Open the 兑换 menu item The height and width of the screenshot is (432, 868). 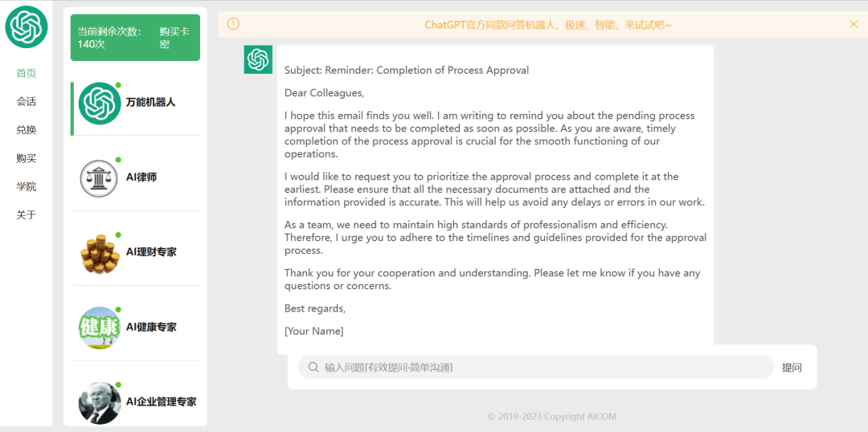[x=26, y=130]
